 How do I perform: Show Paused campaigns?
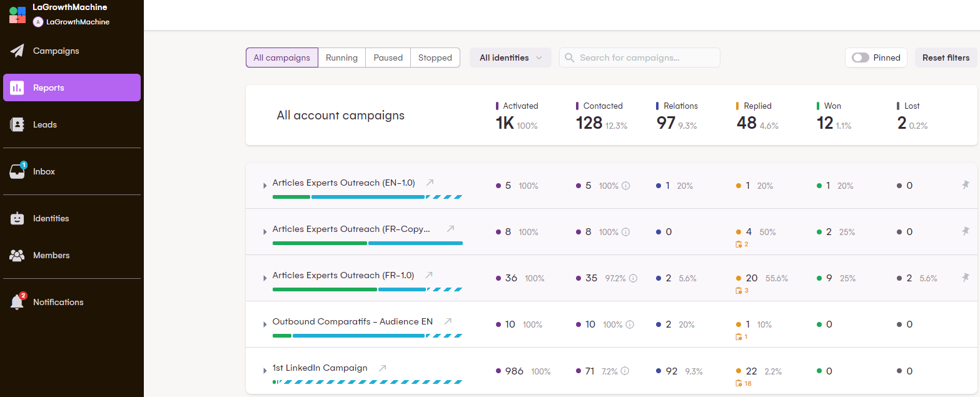coord(388,58)
